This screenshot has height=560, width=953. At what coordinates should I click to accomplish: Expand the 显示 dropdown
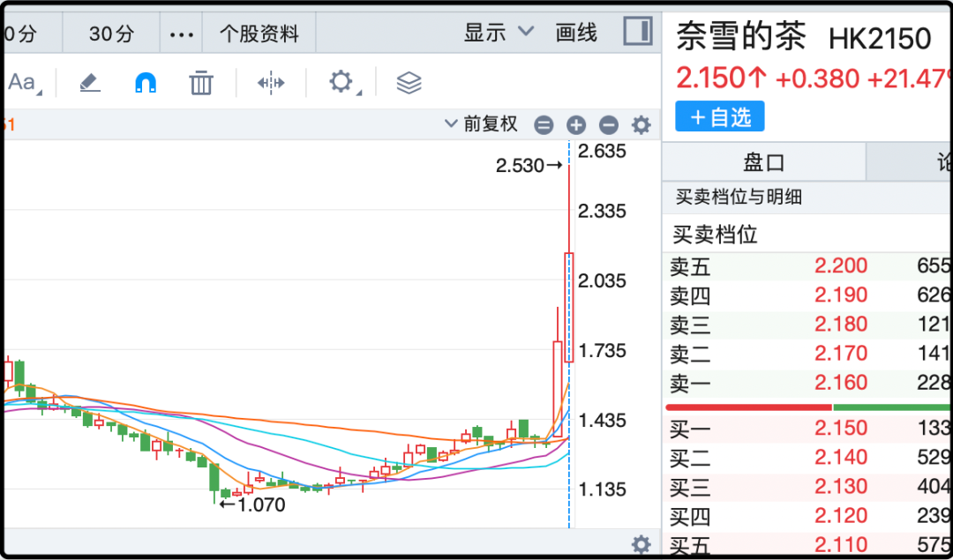499,33
